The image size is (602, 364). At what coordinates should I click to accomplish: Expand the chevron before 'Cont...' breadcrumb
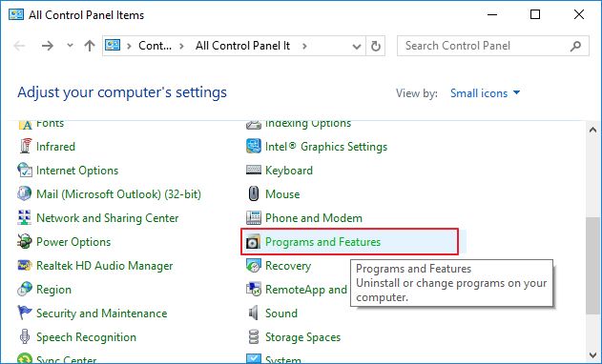point(130,46)
